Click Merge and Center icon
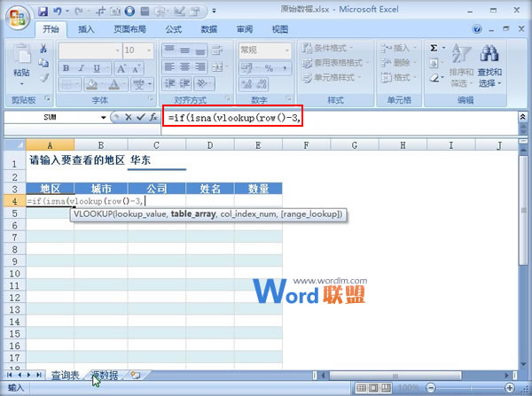 (217, 67)
